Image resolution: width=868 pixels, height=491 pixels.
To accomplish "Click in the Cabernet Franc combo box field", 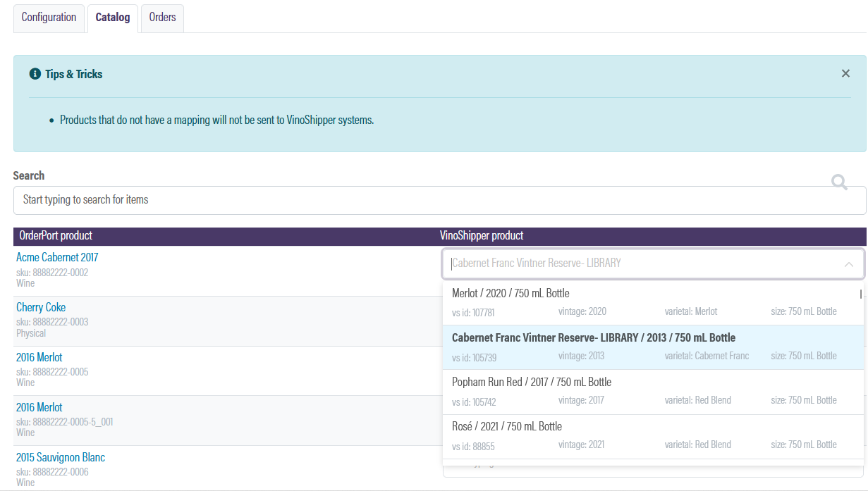I will (x=653, y=263).
